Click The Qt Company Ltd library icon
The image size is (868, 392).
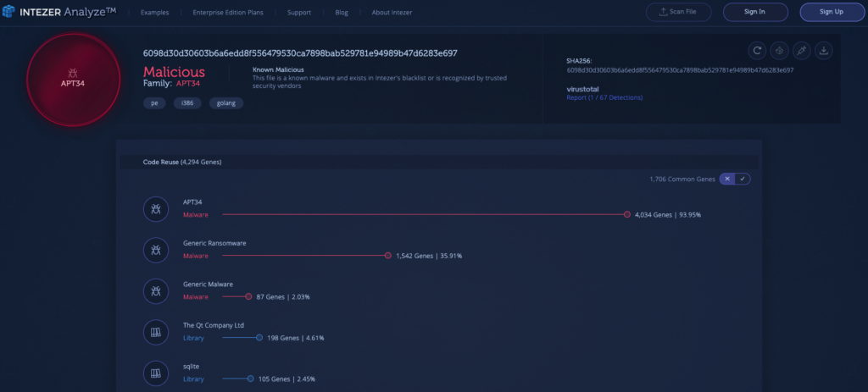pyautogui.click(x=156, y=332)
